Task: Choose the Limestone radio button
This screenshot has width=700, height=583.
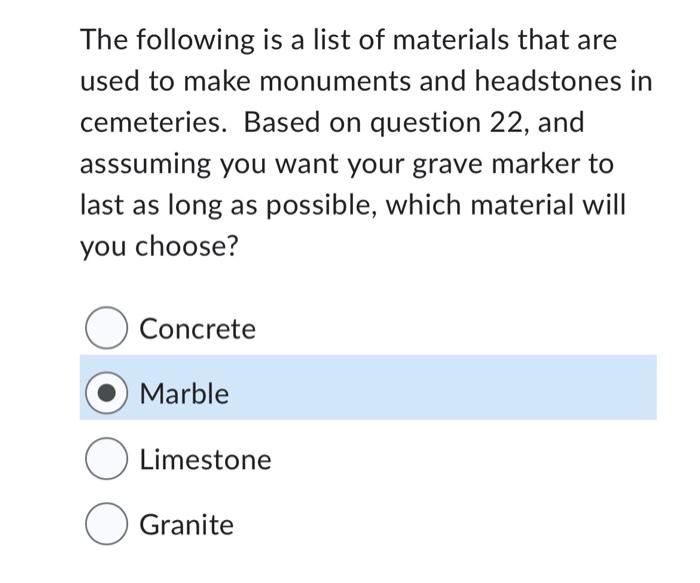Action: (106, 458)
